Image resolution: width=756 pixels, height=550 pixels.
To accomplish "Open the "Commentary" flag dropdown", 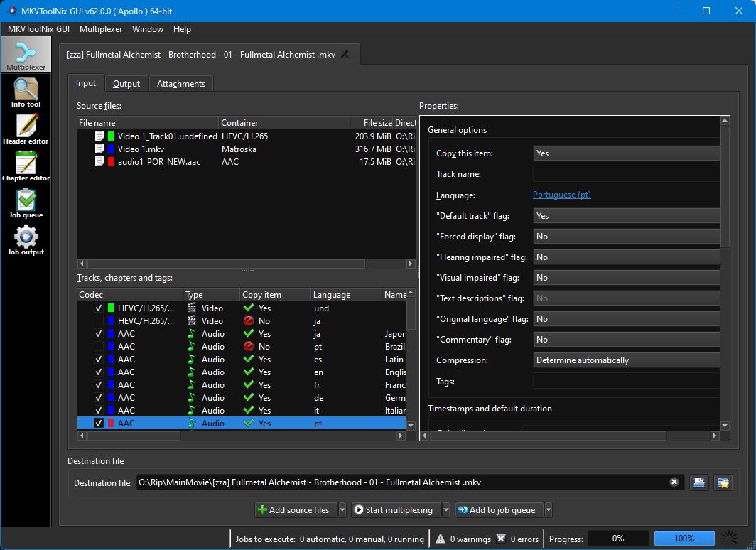I will click(x=626, y=340).
